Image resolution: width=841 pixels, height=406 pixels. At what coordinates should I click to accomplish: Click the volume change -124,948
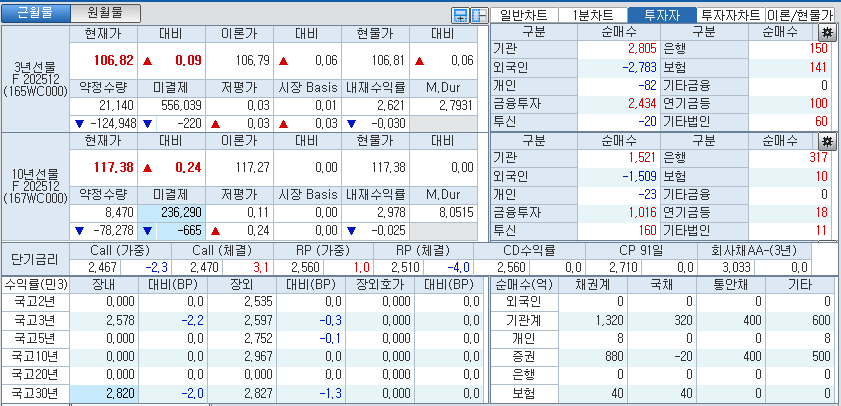[112, 124]
